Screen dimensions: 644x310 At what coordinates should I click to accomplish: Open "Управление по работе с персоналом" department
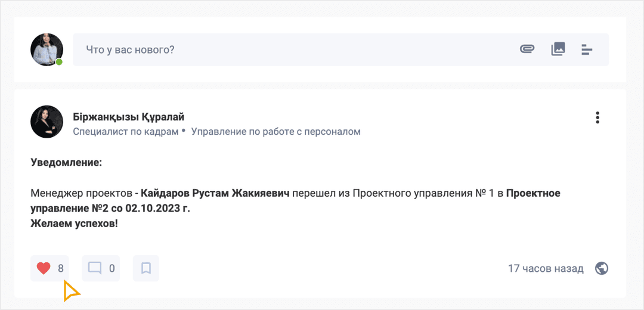[275, 131]
